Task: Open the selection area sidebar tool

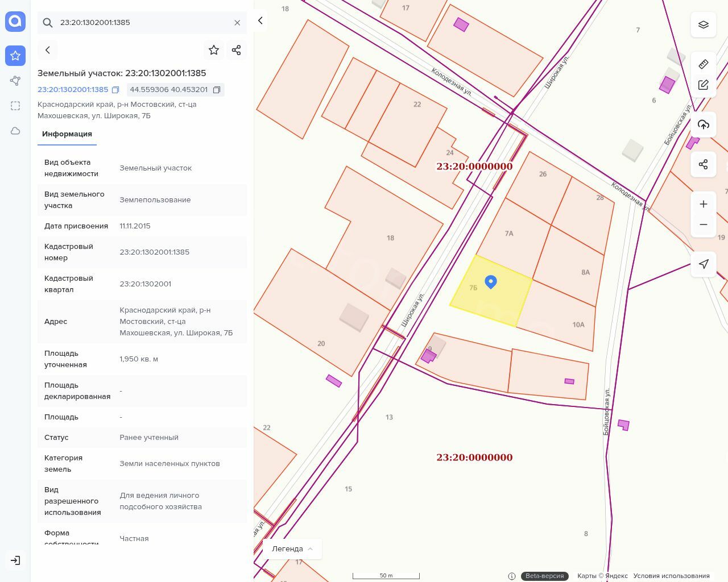Action: coord(15,106)
